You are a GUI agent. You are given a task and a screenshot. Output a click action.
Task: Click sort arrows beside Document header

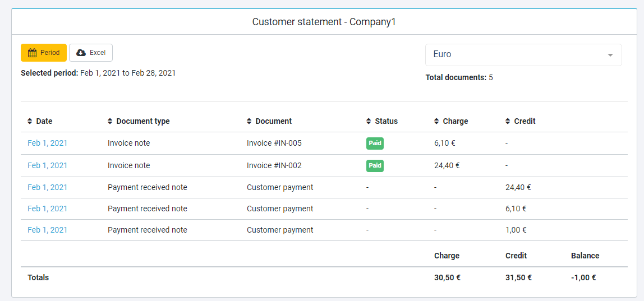click(249, 121)
